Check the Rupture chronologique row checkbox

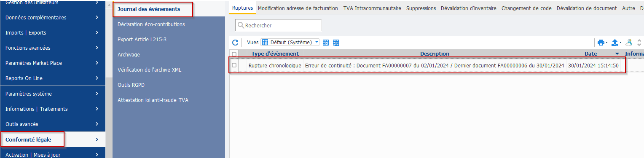click(x=234, y=65)
